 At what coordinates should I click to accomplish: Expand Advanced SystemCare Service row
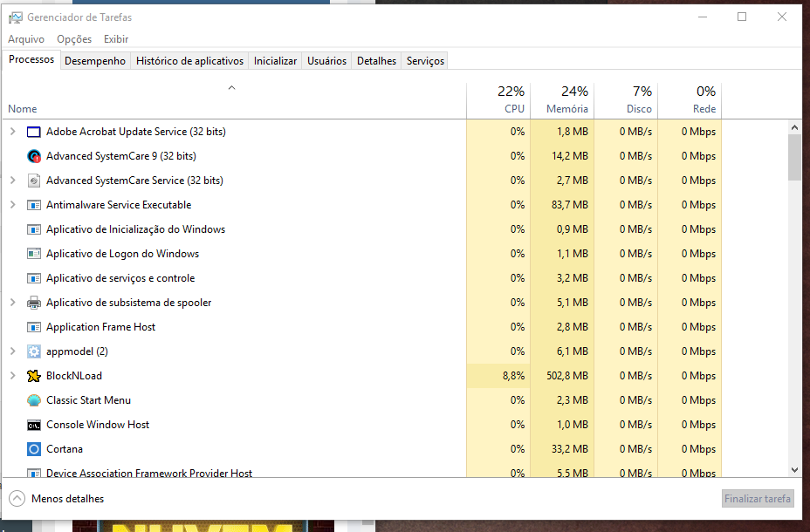[13, 180]
